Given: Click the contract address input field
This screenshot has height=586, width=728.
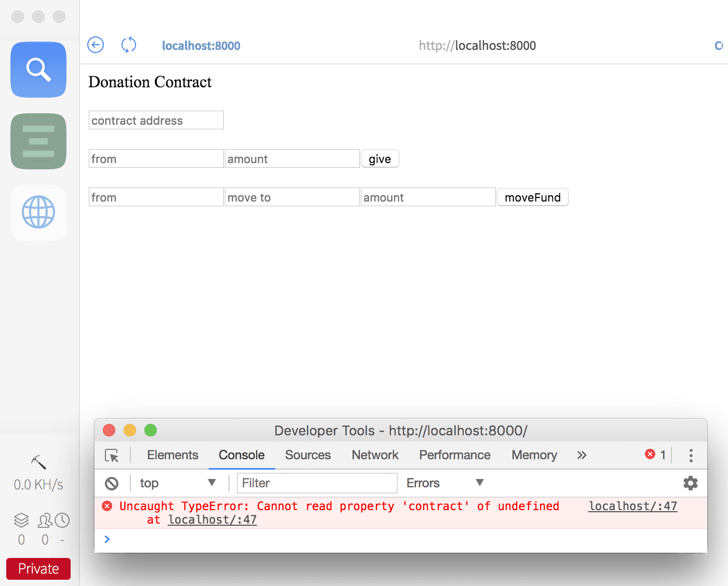Looking at the screenshot, I should point(156,120).
